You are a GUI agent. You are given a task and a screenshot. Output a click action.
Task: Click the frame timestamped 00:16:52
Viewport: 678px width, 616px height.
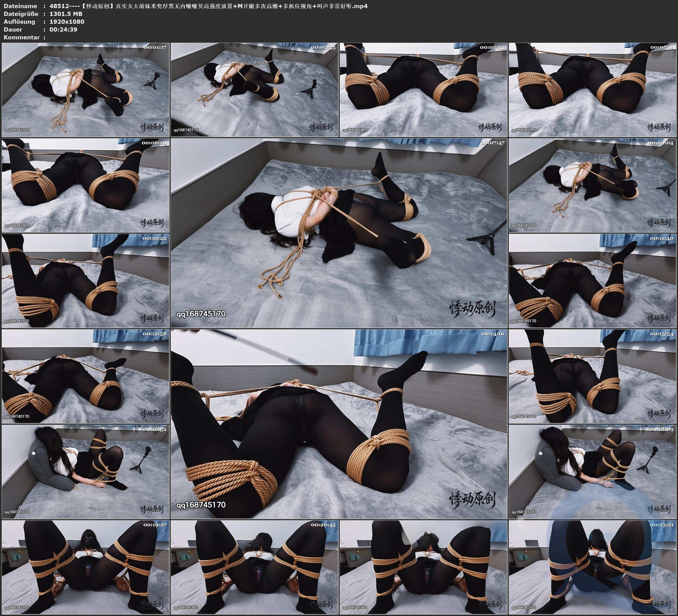click(85, 472)
